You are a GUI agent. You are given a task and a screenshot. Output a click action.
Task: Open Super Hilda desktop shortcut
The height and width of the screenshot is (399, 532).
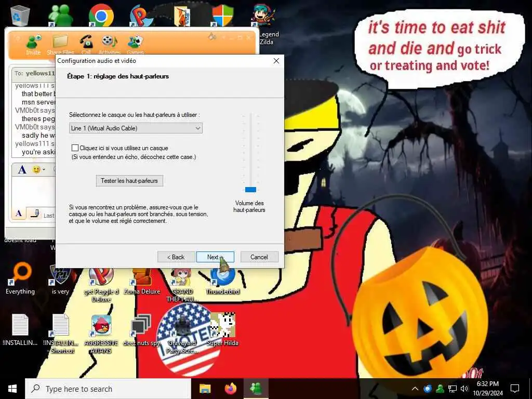(x=223, y=330)
